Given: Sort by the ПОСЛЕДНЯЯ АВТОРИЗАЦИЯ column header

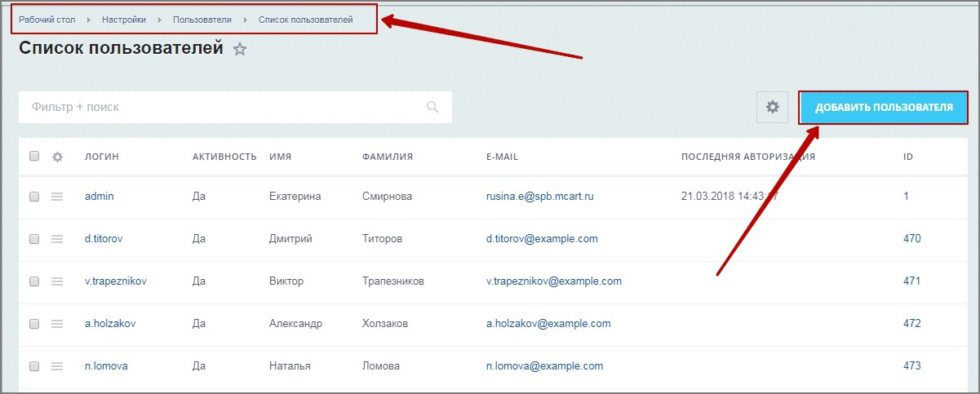Looking at the screenshot, I should (x=747, y=157).
